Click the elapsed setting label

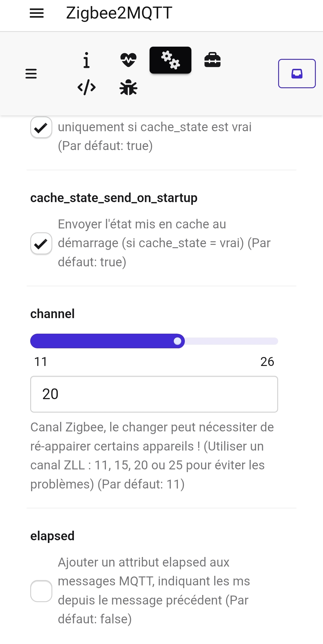pyautogui.click(x=52, y=536)
